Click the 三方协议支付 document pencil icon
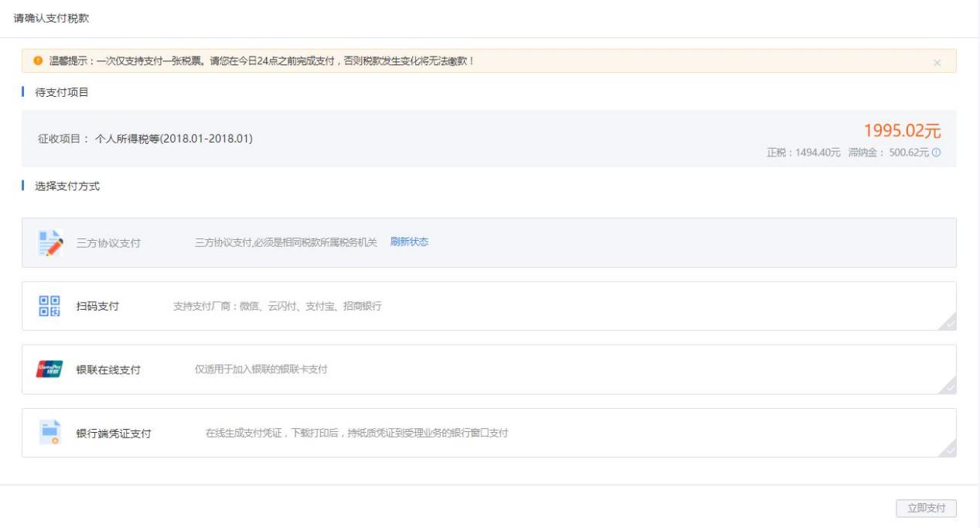The image size is (980, 528). tap(50, 242)
